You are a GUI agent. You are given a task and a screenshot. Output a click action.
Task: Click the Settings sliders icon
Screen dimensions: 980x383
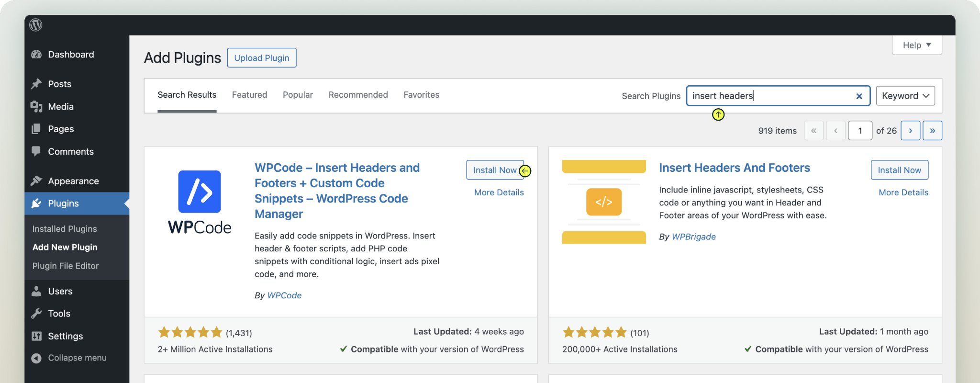(x=36, y=336)
